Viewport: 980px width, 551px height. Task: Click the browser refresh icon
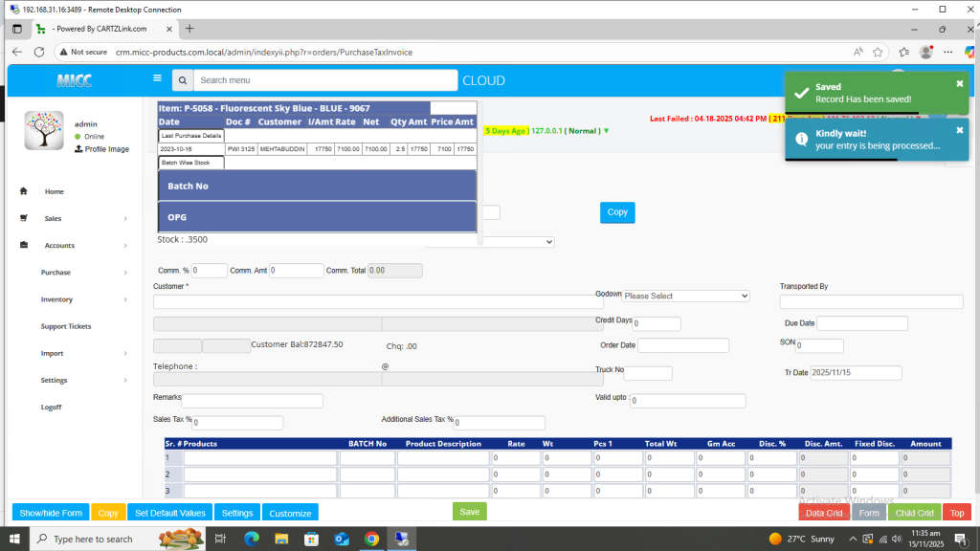point(39,52)
